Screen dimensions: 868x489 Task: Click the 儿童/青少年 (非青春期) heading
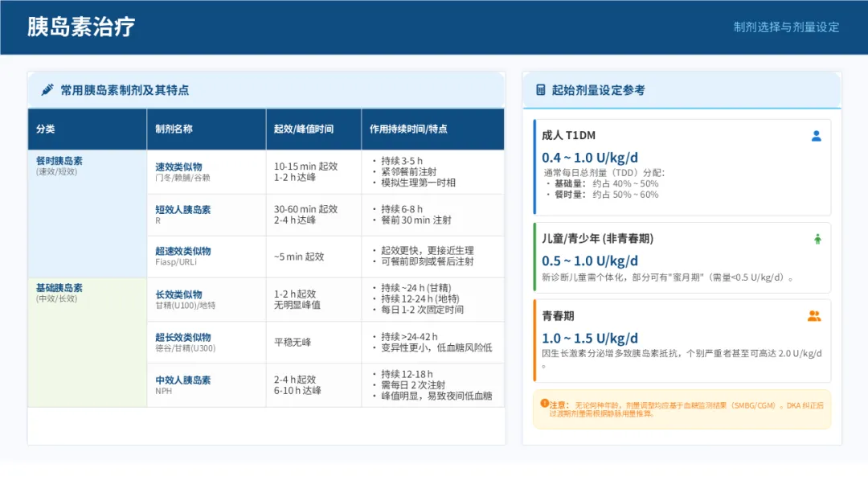[x=597, y=239]
